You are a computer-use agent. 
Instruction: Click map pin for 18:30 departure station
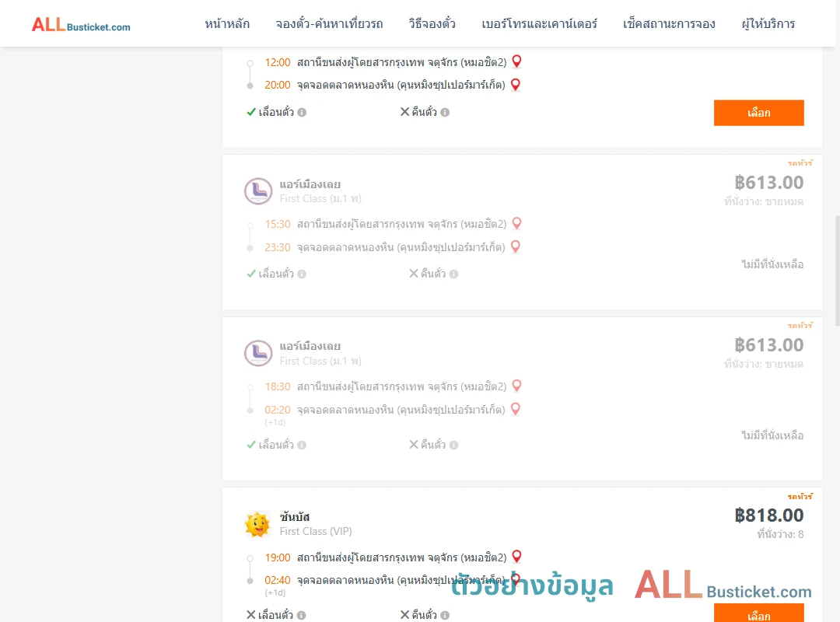[x=516, y=386]
